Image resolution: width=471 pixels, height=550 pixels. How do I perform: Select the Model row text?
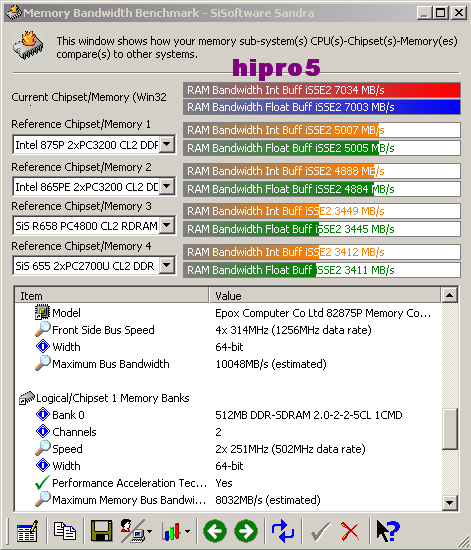tap(66, 313)
